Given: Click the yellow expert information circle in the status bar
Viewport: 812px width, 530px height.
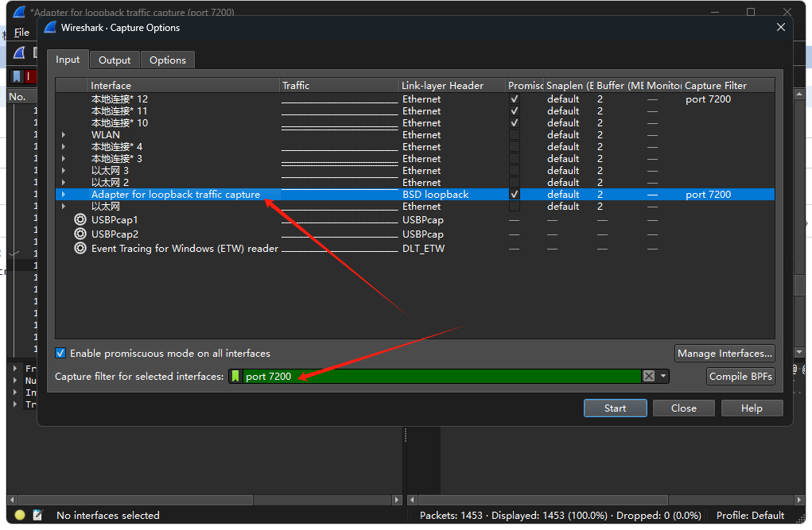Looking at the screenshot, I should point(20,515).
